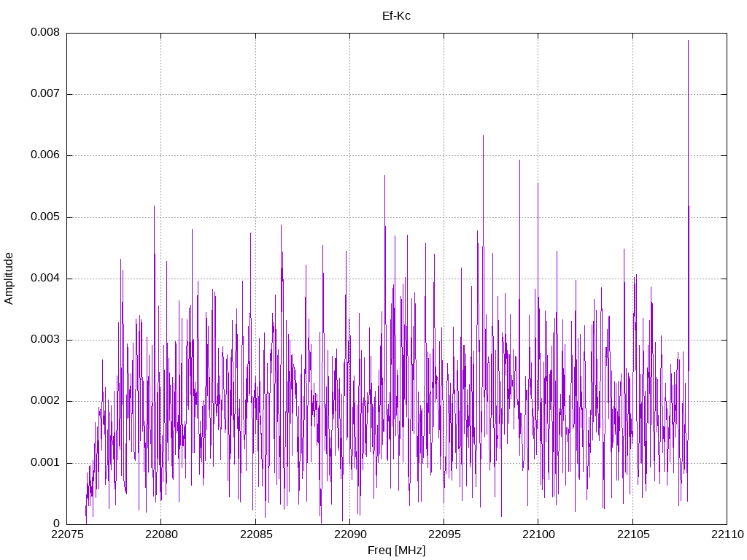Click the 0.007 y-axis tick label

(45, 94)
